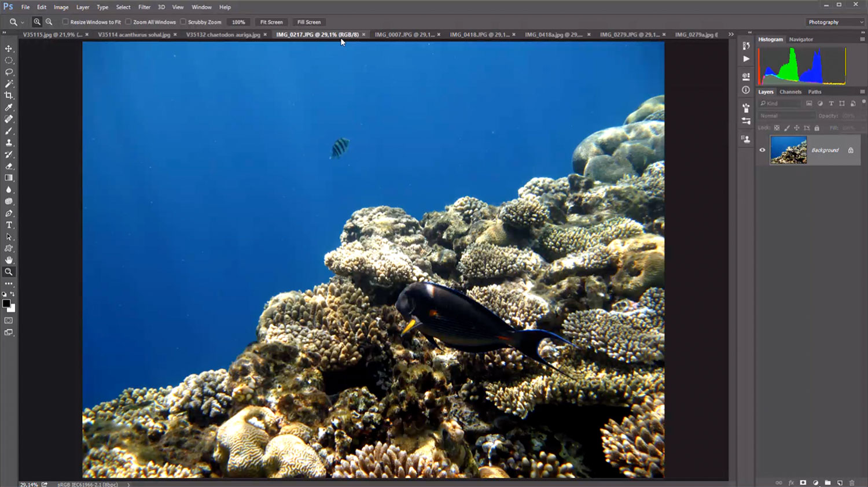Screen dimensions: 868x487
Task: Select the Magic Wand tool
Action: click(9, 84)
